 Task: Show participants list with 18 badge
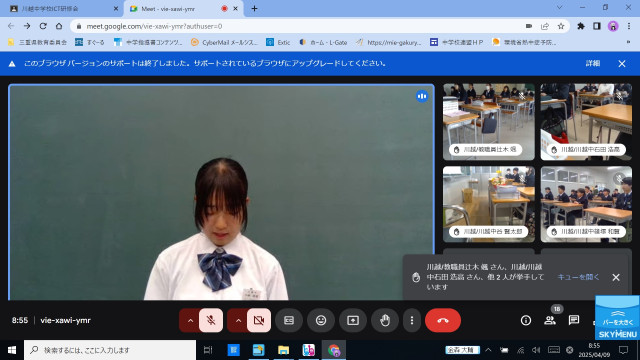pos(550,320)
